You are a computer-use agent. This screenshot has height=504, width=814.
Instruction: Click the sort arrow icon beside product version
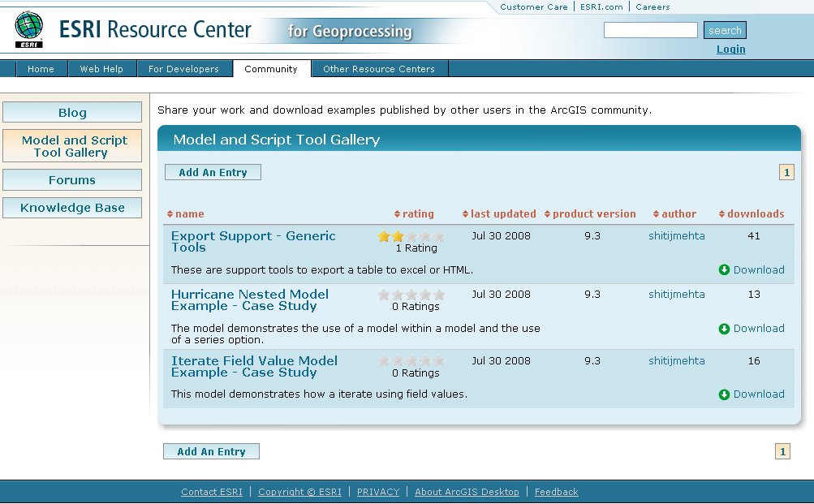(547, 213)
